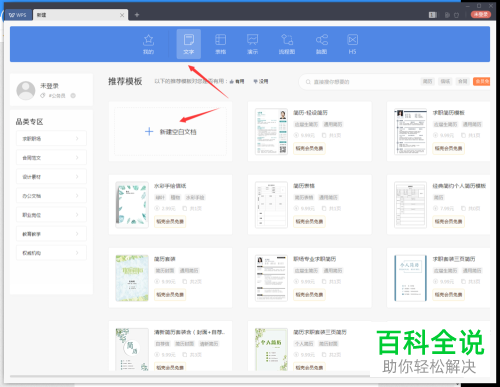Open the 清新简历套装 leafy thumbnail
The height and width of the screenshot is (387, 500).
pyautogui.click(x=132, y=349)
